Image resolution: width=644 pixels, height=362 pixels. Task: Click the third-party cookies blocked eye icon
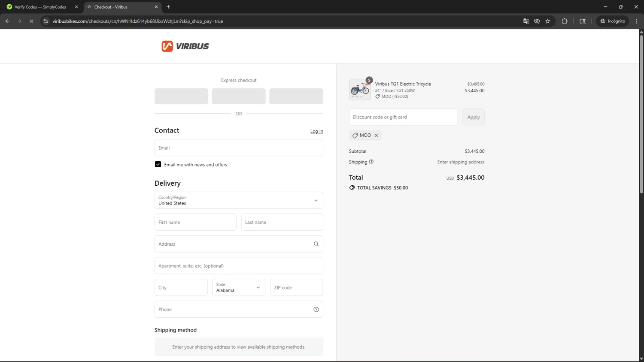point(537,21)
